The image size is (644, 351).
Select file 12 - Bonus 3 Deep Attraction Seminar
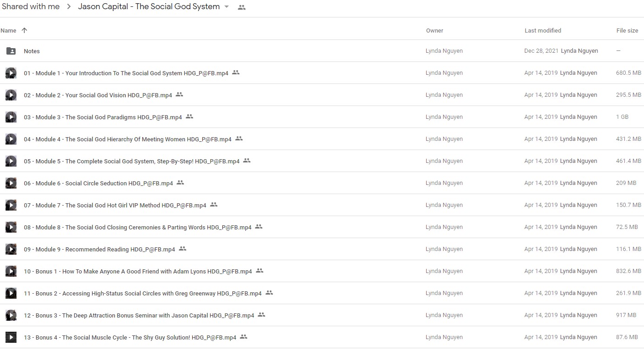[x=139, y=316]
